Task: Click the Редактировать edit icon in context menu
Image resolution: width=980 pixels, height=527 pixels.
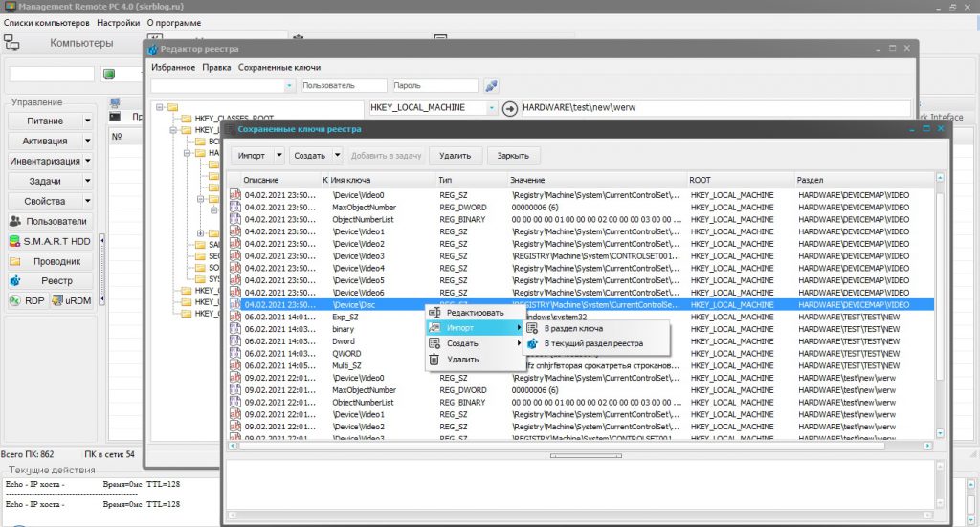Action: click(x=434, y=312)
